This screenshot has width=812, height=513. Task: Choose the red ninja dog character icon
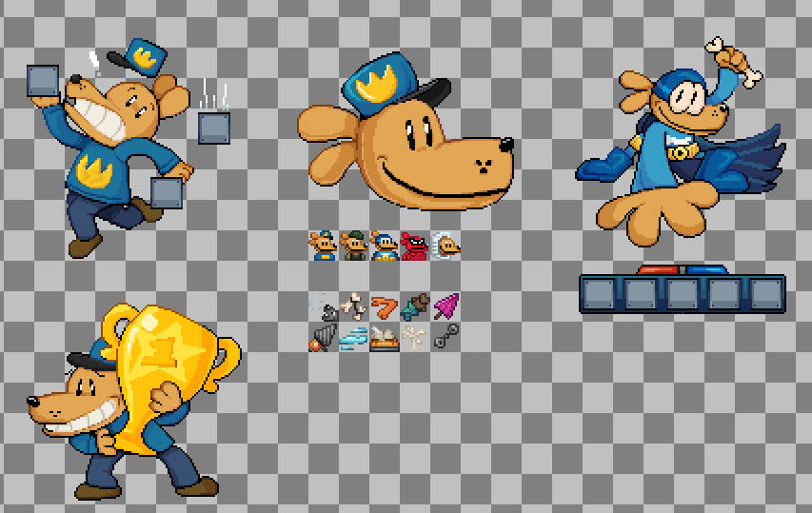tap(414, 247)
